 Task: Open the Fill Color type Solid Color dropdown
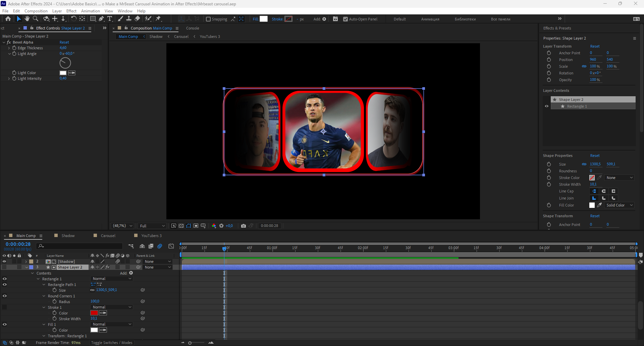click(x=619, y=205)
